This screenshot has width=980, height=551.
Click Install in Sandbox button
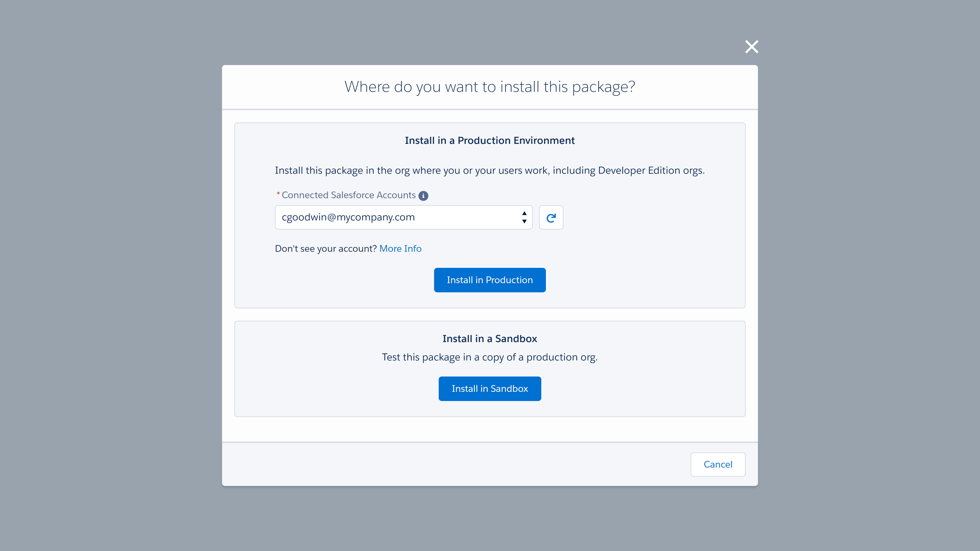click(490, 389)
